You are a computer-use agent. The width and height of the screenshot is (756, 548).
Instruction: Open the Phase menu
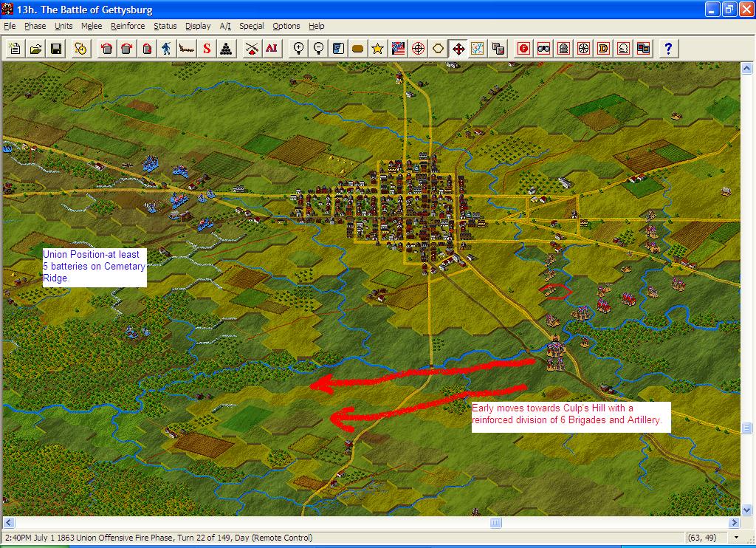point(35,26)
